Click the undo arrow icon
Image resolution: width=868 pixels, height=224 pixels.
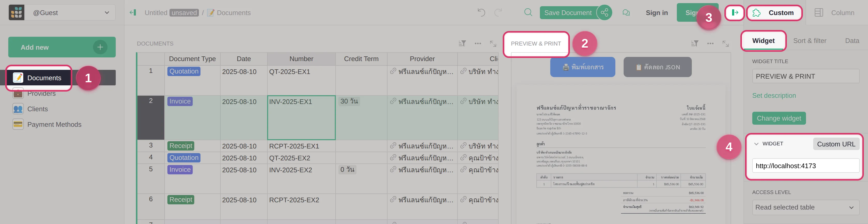coord(481,13)
